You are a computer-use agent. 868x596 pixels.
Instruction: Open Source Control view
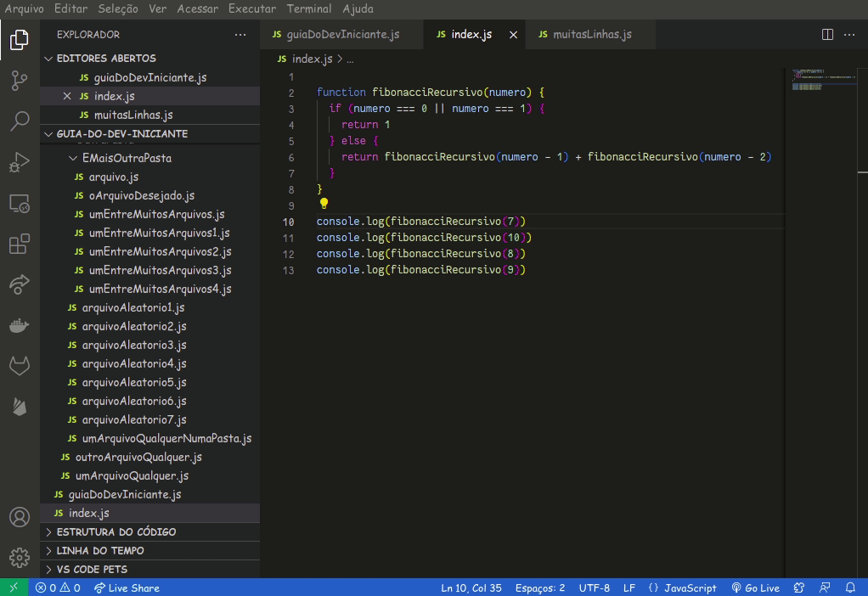click(x=19, y=80)
